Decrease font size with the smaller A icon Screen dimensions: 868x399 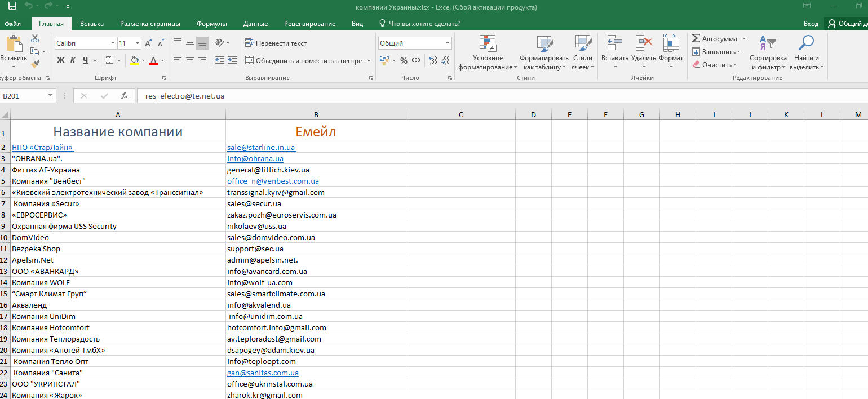click(161, 43)
